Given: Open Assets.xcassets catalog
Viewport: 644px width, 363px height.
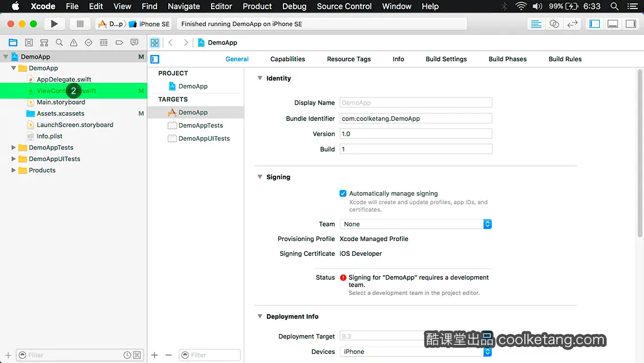Looking at the screenshot, I should point(60,113).
